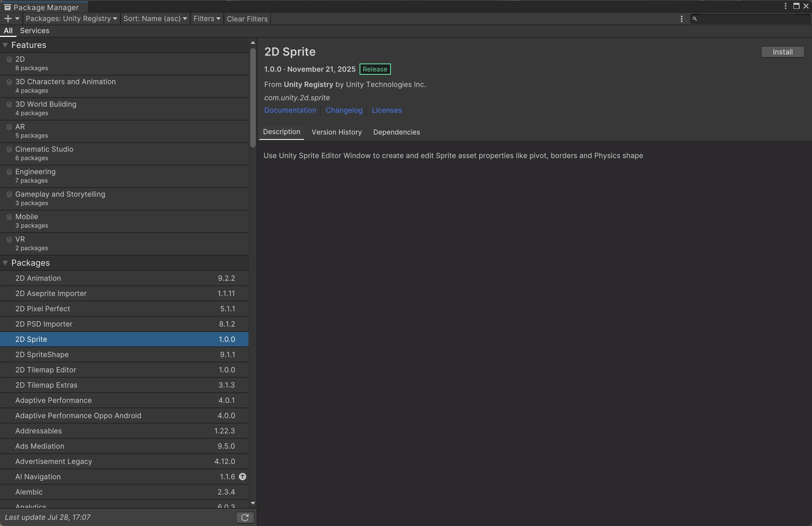Click the AR feature layers icon

[9, 127]
